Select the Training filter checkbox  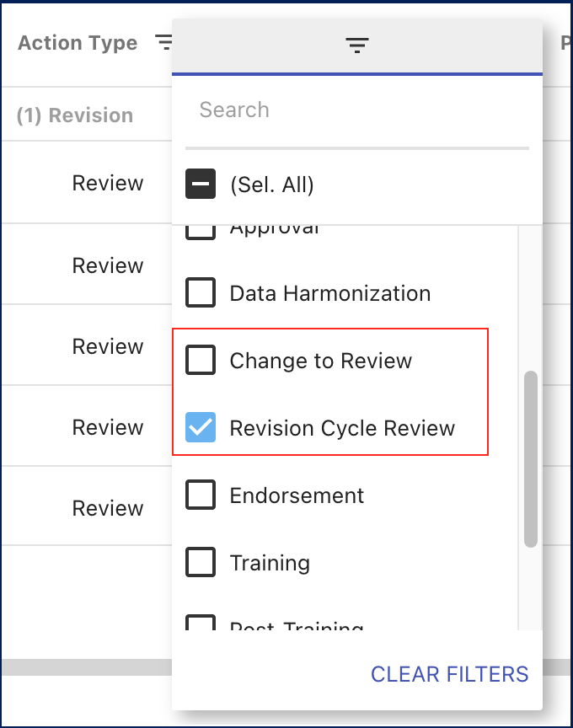pyautogui.click(x=201, y=563)
